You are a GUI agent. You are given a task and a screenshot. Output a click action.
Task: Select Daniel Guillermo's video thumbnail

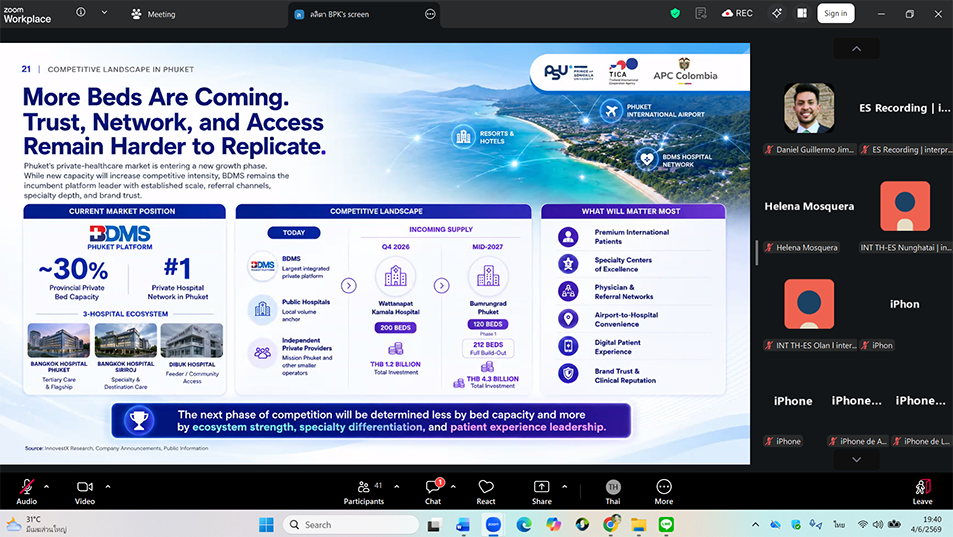808,108
